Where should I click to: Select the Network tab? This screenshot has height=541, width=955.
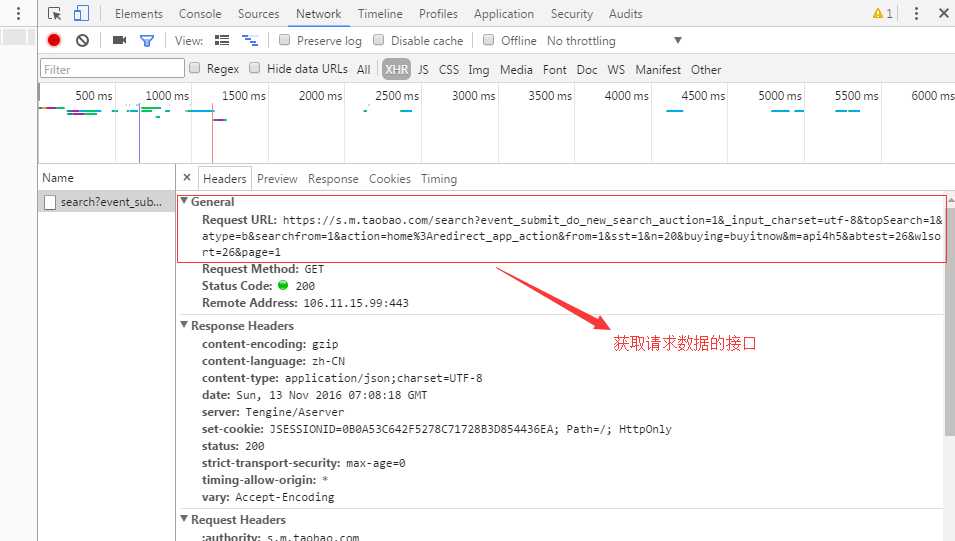319,13
